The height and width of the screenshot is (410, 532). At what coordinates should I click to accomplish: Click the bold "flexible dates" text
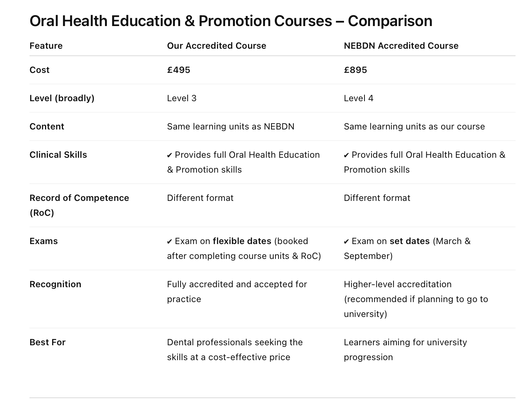(242, 241)
